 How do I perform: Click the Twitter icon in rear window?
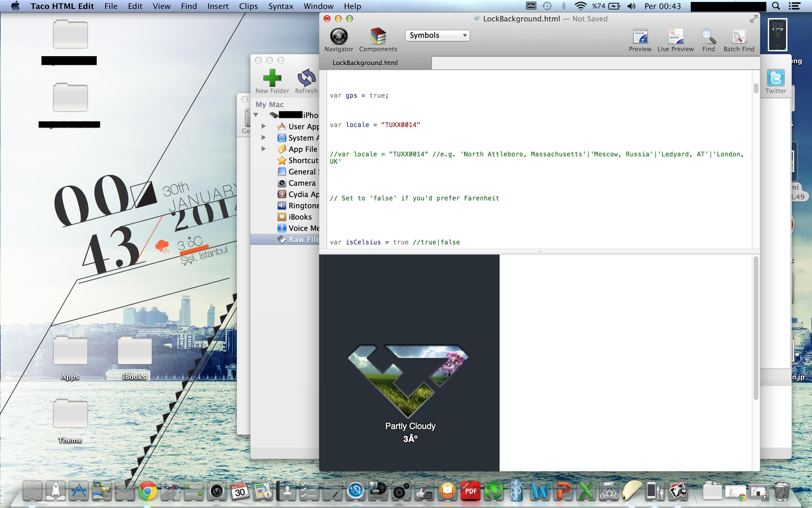point(776,81)
